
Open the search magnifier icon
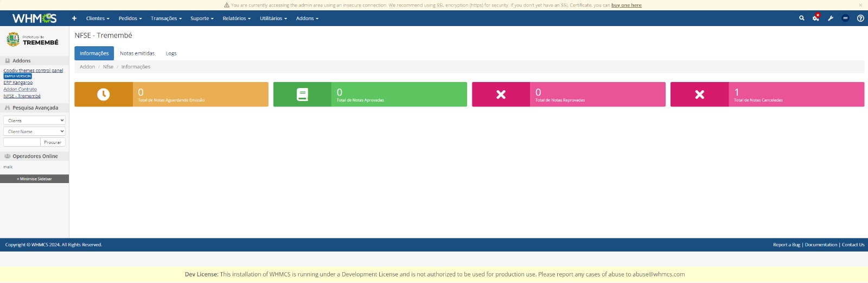(x=802, y=18)
